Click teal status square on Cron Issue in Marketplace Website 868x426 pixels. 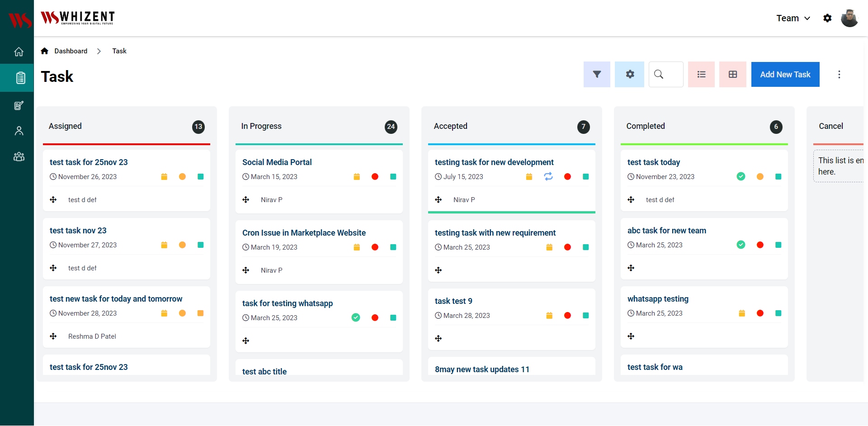[x=393, y=247]
